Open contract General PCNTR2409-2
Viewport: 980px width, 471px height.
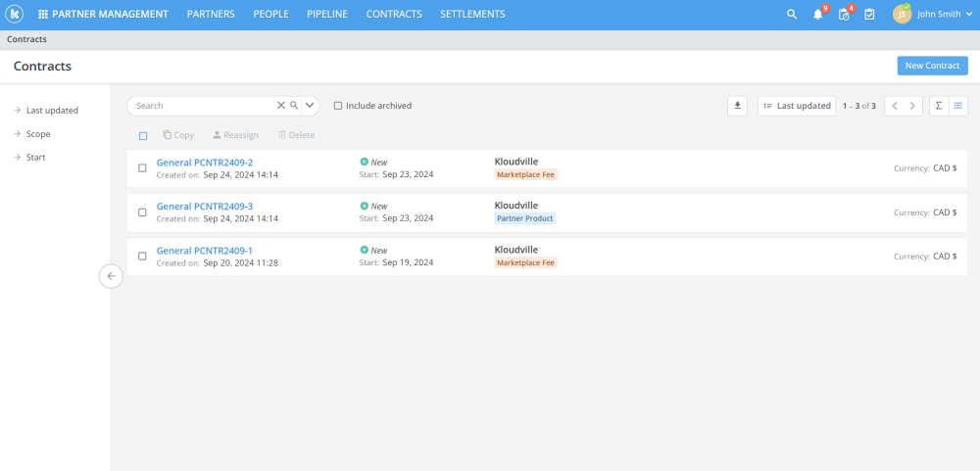(205, 163)
